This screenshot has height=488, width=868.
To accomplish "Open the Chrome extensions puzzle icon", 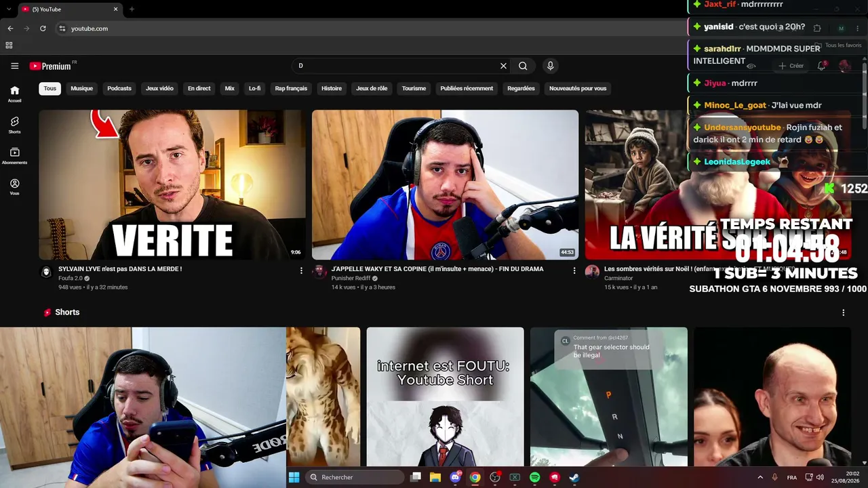I will point(816,28).
